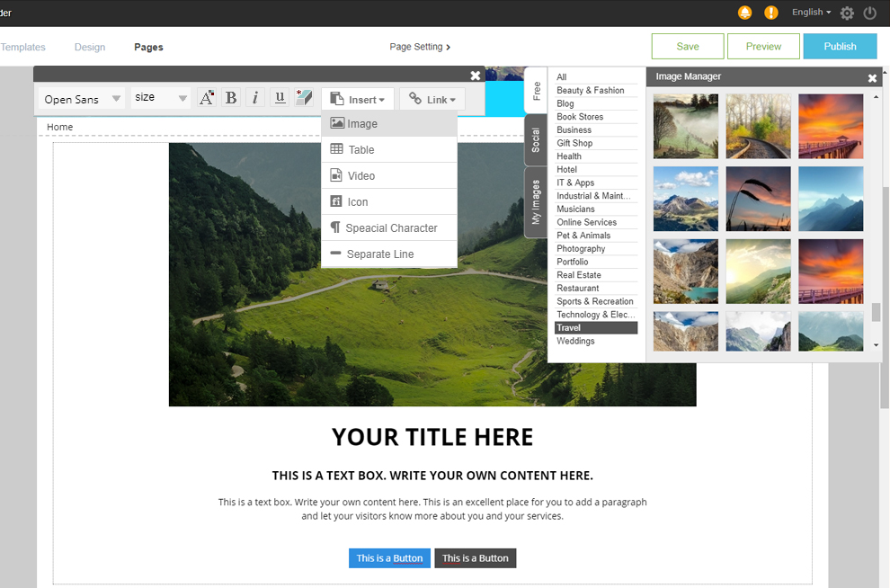Click the power logout icon

[x=870, y=13]
